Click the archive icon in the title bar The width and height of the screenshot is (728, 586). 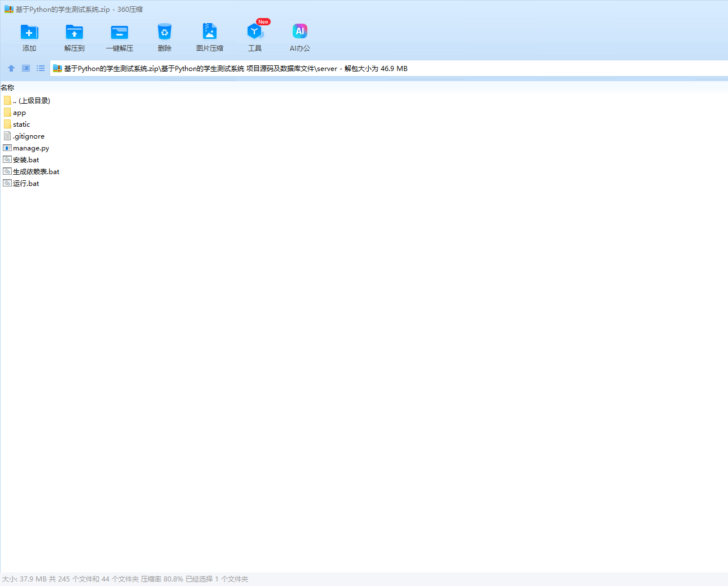tap(9, 10)
